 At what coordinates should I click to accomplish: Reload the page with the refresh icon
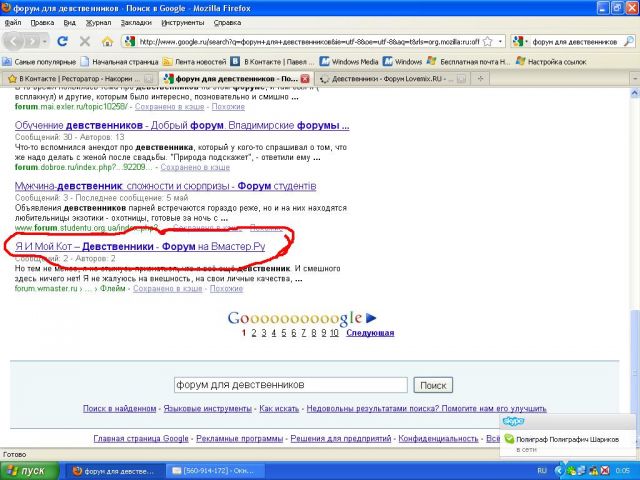62,41
